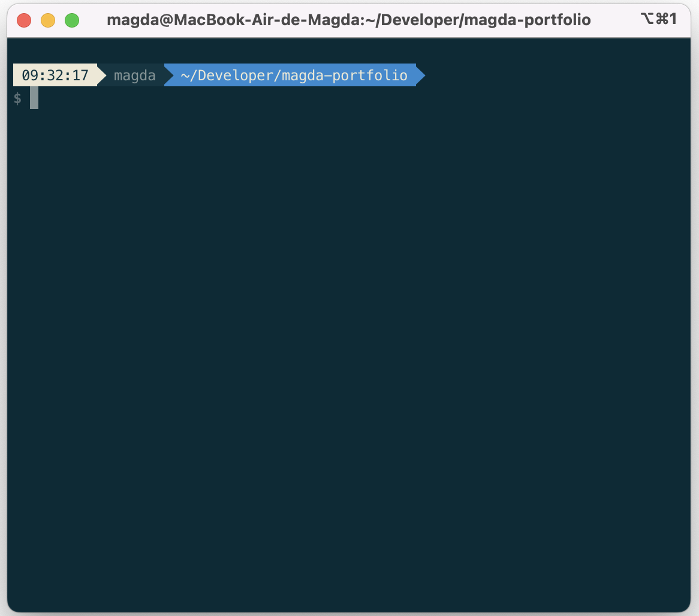Click the ⌥⌘1 shortcut indicator in title bar
699x616 pixels.
(658, 19)
